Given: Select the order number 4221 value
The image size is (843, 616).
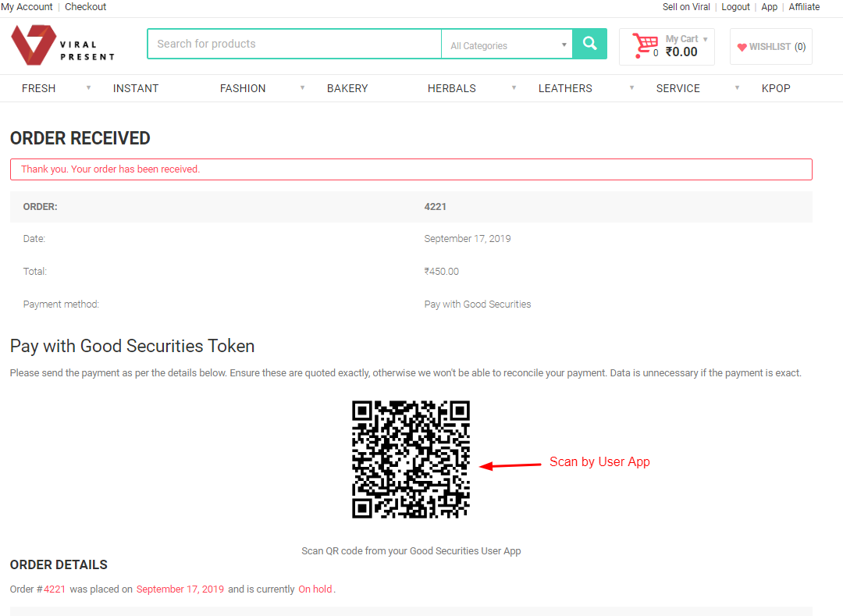Looking at the screenshot, I should pos(435,207).
